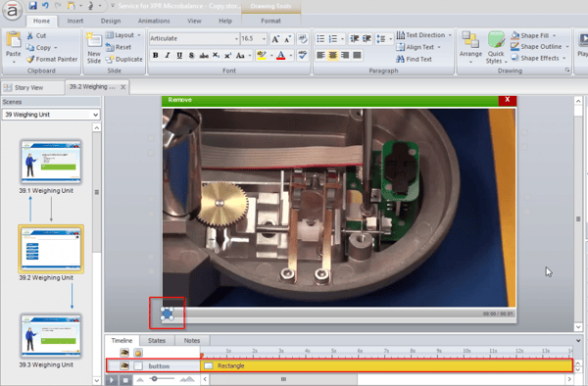
Task: Adjust the timeline zoom slider
Action: (155, 379)
